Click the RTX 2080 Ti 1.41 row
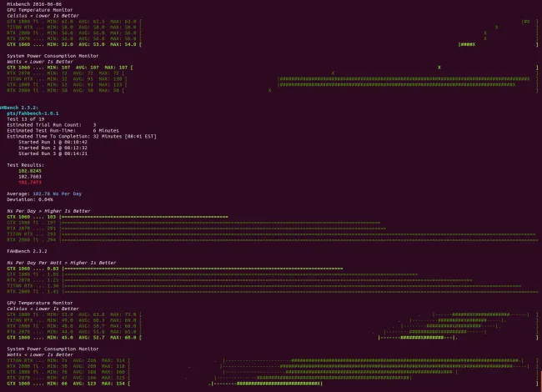The image size is (542, 392). (273, 291)
